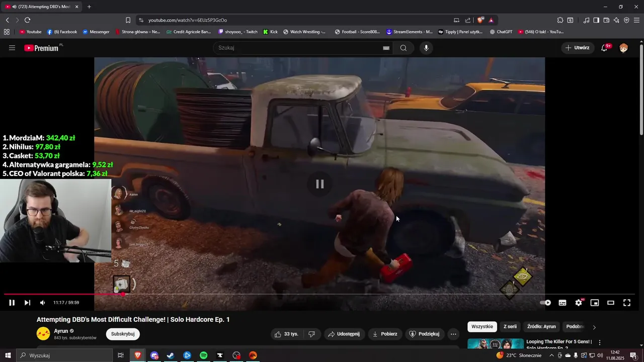
Task: Open Football - Score808 bookmark
Action: pos(357,32)
